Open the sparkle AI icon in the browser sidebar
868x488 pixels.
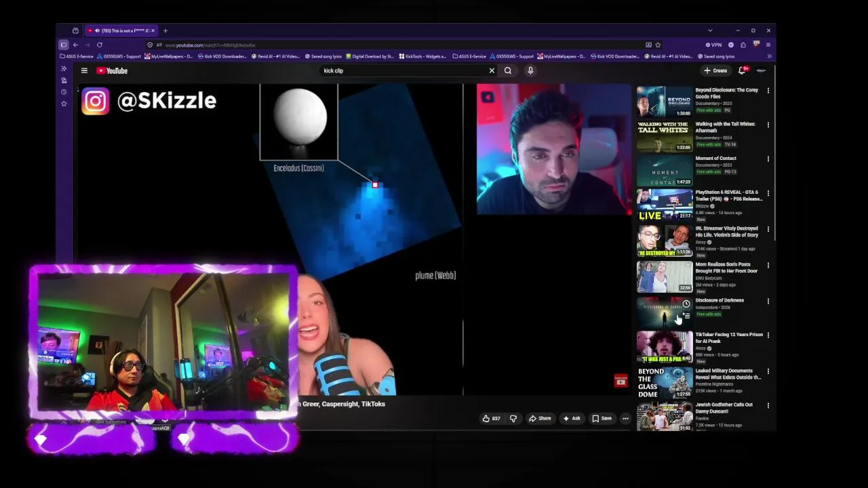point(64,68)
